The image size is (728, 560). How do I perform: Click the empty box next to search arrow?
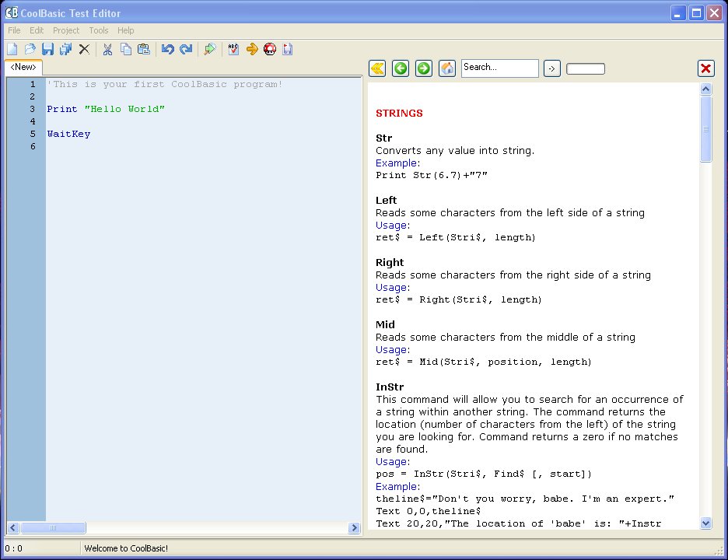(x=586, y=68)
